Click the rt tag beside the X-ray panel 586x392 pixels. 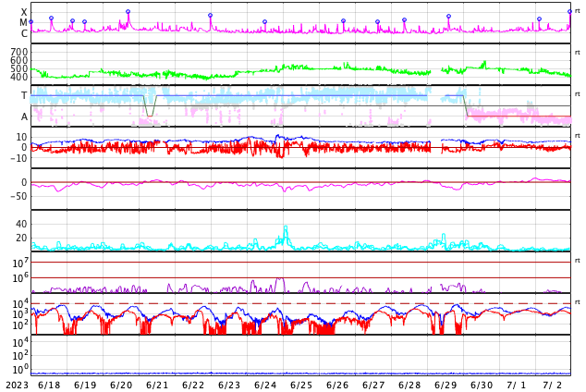click(x=578, y=11)
